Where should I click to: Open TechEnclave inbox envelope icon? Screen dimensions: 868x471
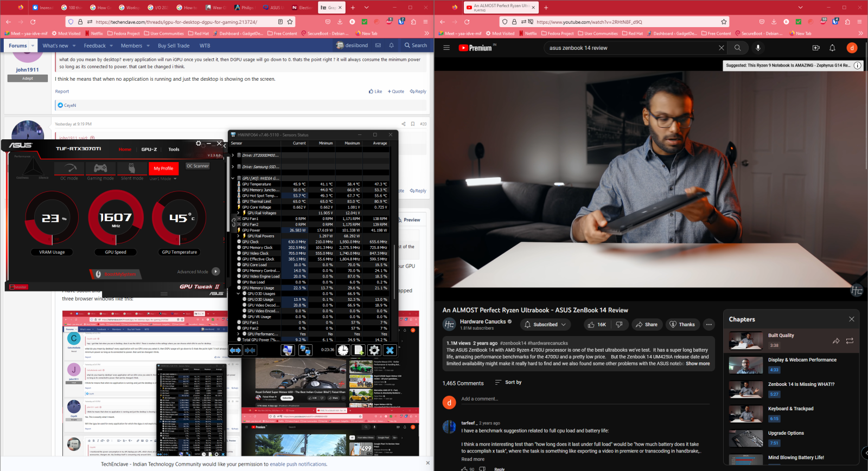coord(378,46)
